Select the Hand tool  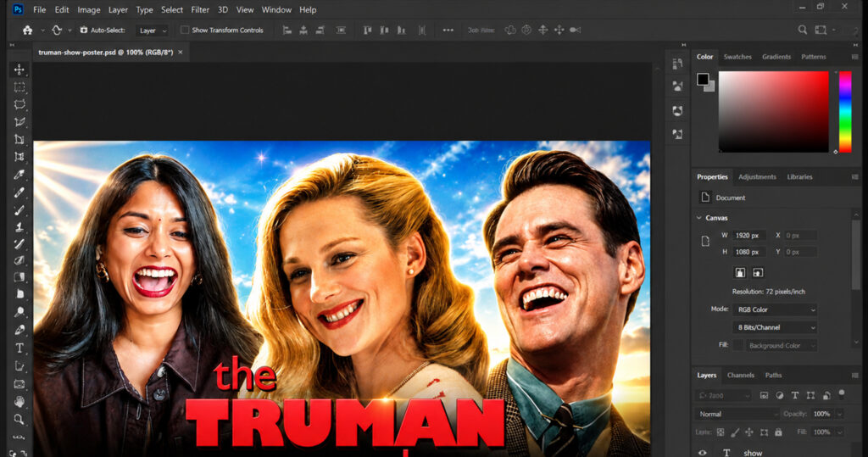pos(19,401)
